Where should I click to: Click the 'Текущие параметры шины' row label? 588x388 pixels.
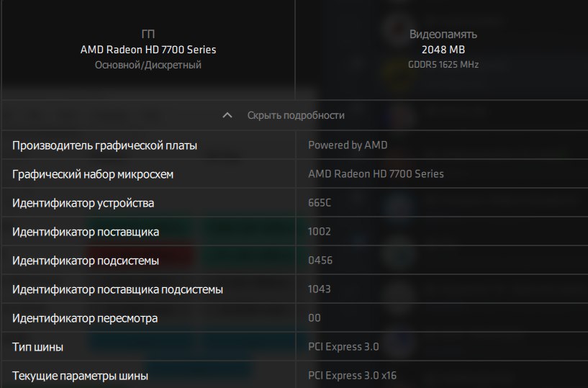click(x=80, y=376)
